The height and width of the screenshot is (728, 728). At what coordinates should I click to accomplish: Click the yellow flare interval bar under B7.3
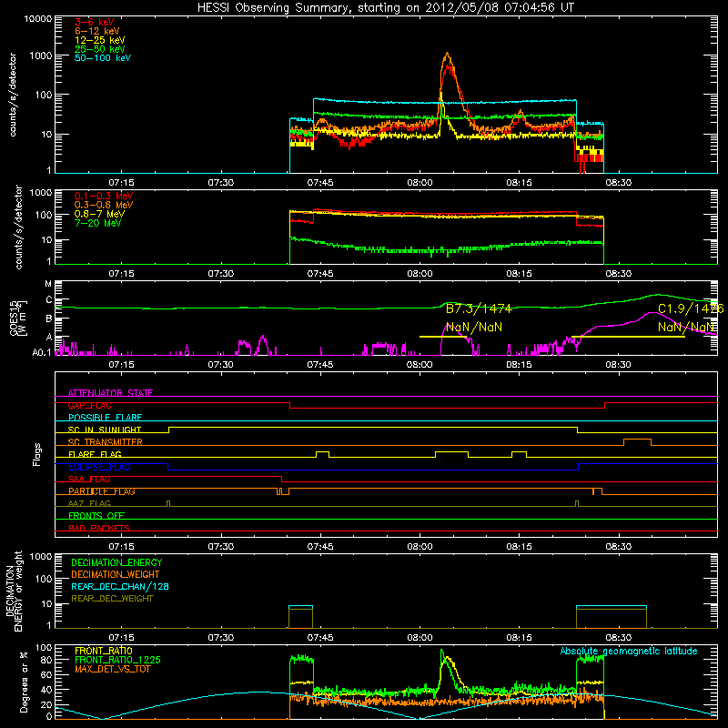pyautogui.click(x=442, y=337)
